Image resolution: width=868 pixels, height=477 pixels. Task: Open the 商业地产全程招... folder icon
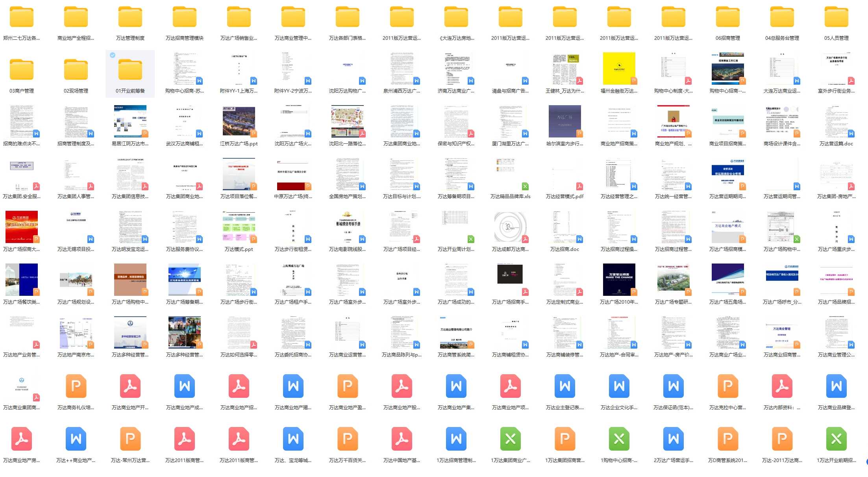(x=76, y=17)
